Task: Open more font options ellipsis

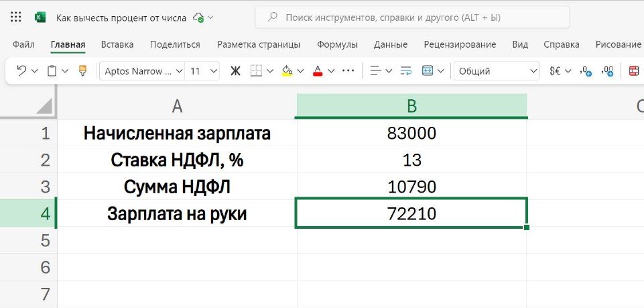Action: click(348, 70)
